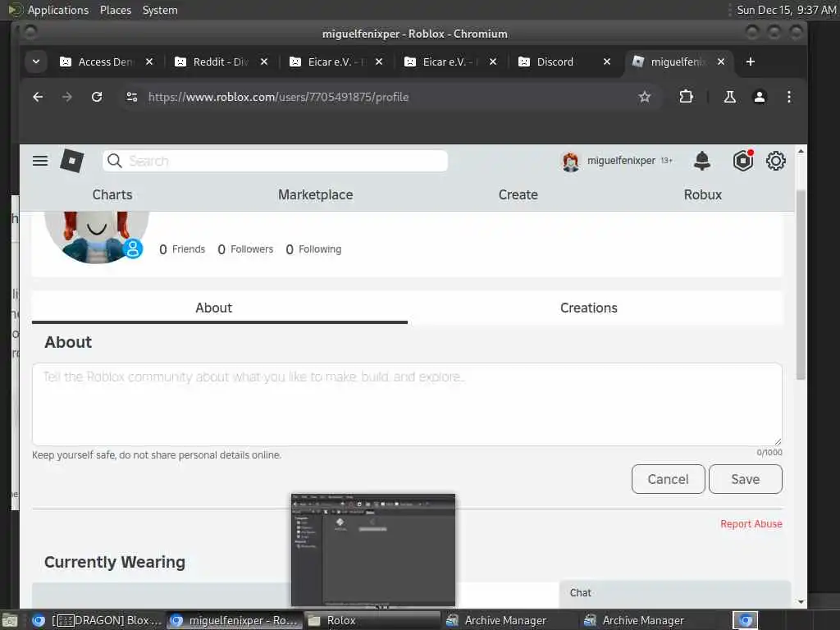Open the Roblox hamburger navigation menu
Viewport: 840px width, 630px height.
tap(40, 161)
